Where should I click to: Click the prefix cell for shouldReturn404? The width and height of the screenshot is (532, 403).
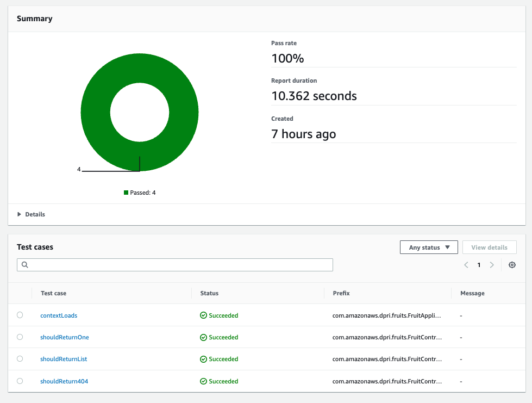tap(387, 381)
